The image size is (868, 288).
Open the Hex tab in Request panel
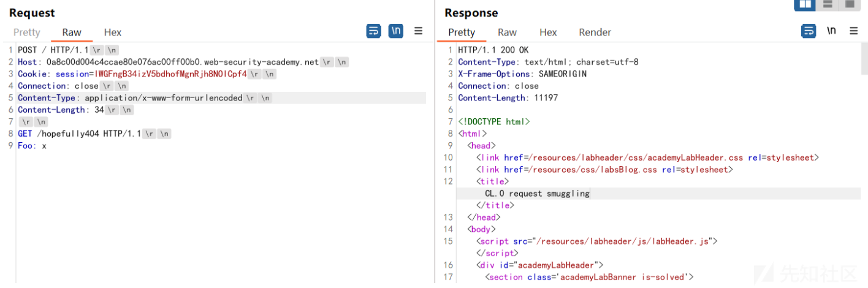(x=113, y=32)
